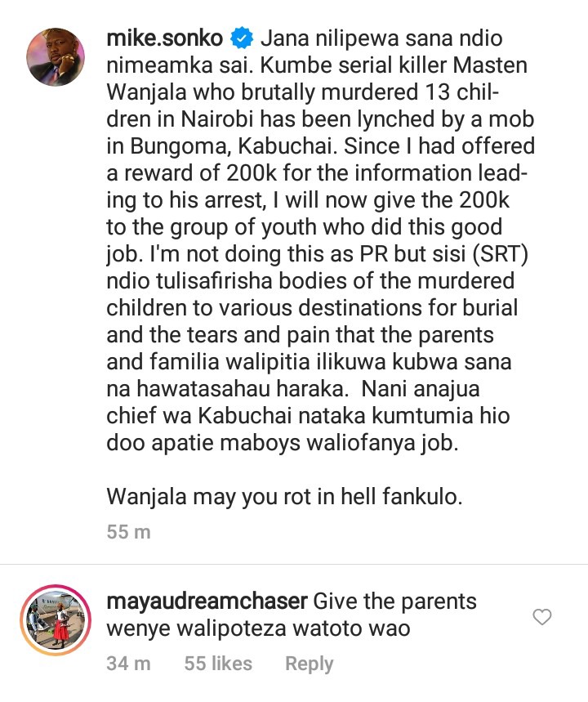Reply to mayaudreamchaser's comment
Screen dimensions: 588x702
click(310, 664)
